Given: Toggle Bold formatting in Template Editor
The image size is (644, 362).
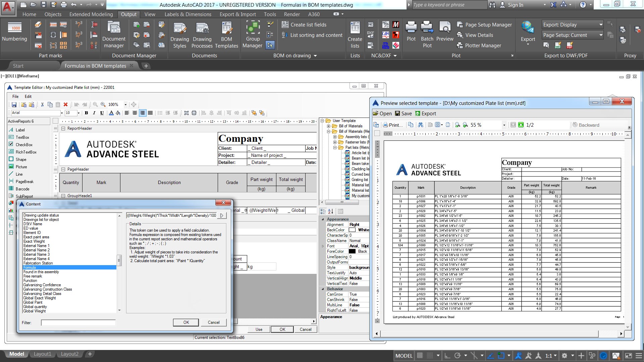Looking at the screenshot, I should point(86,113).
